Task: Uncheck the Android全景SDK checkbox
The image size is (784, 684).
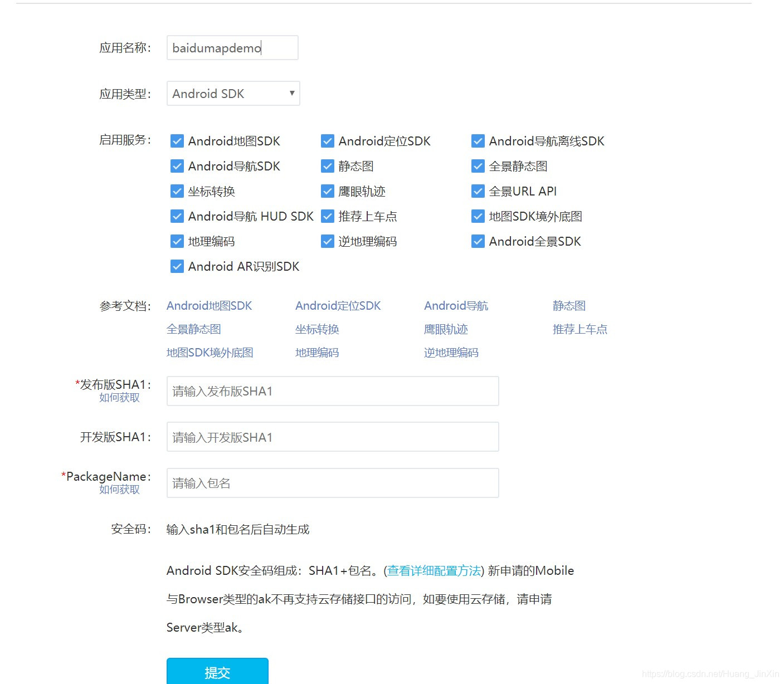Action: point(478,241)
